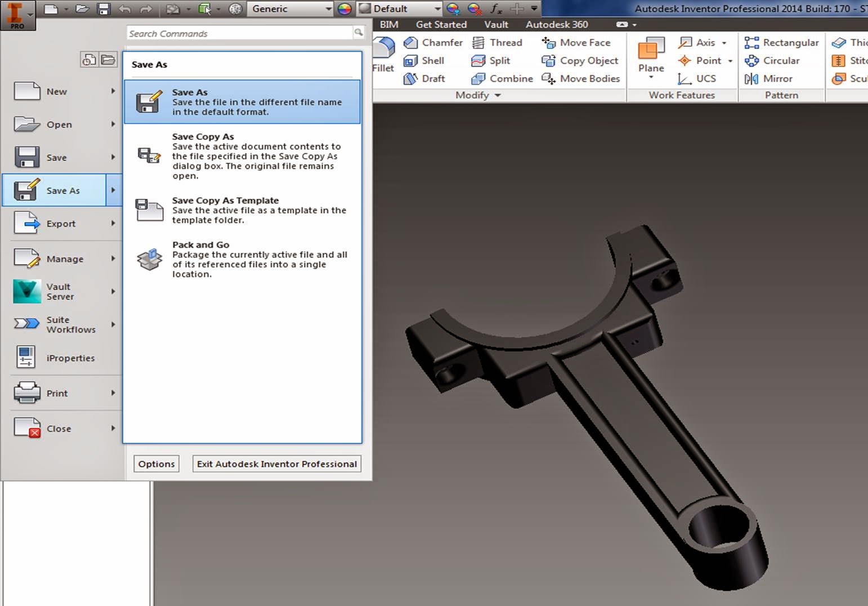The height and width of the screenshot is (606, 868).
Task: Expand the quick access toolbar customize arrow
Action: (x=534, y=8)
